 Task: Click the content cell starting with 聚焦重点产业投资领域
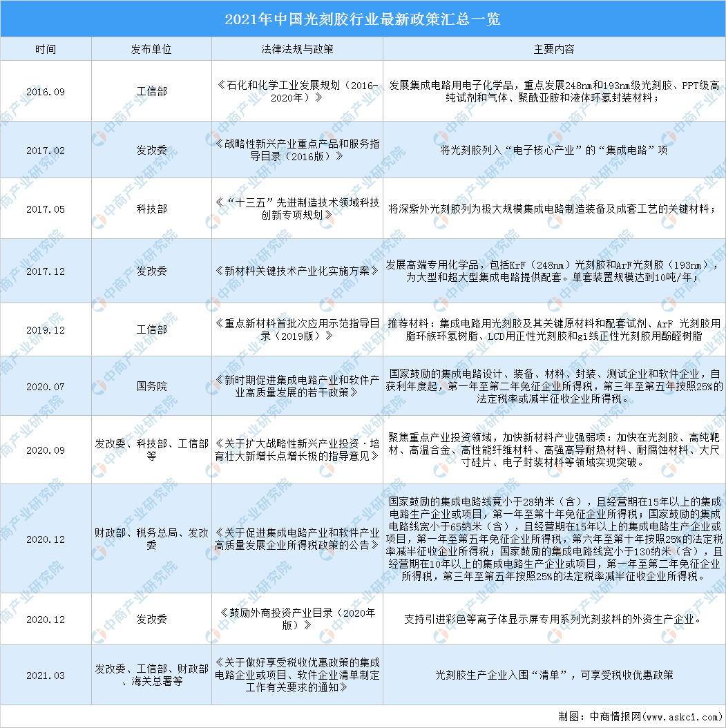point(554,450)
